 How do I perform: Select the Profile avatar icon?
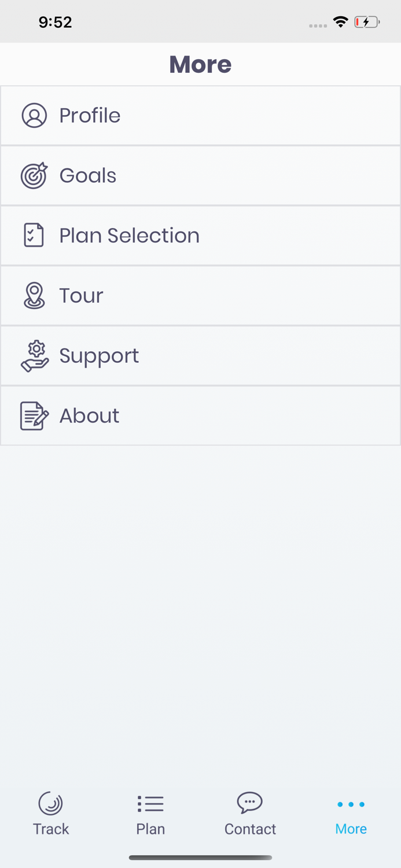coord(35,115)
